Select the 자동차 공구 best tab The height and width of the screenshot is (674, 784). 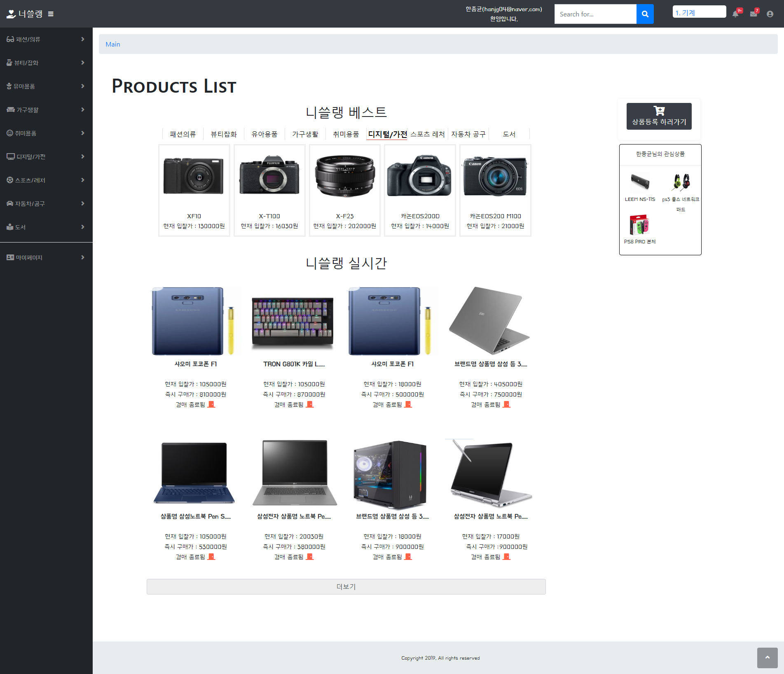coord(468,134)
